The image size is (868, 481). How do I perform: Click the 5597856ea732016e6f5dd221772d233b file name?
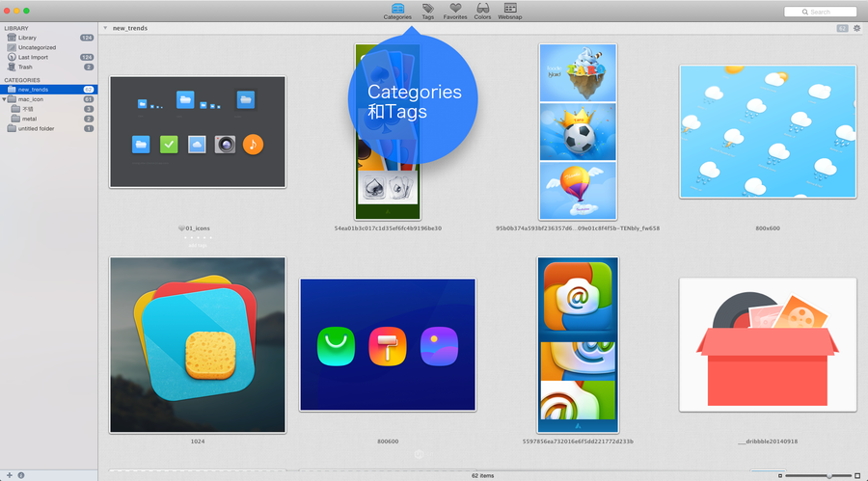pyautogui.click(x=578, y=441)
